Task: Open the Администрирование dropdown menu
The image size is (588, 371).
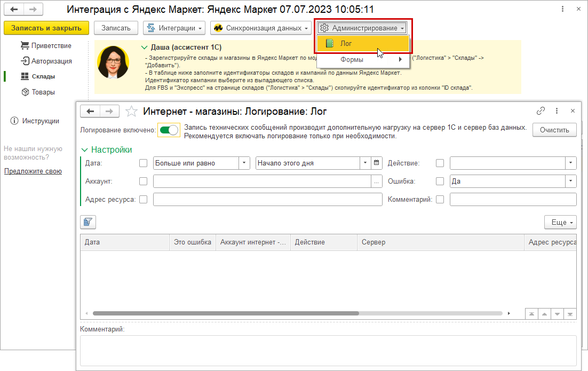Action: coord(362,28)
